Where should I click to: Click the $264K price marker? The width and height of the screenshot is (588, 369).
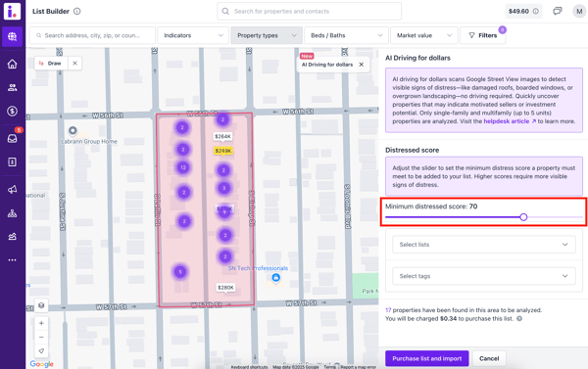point(222,137)
